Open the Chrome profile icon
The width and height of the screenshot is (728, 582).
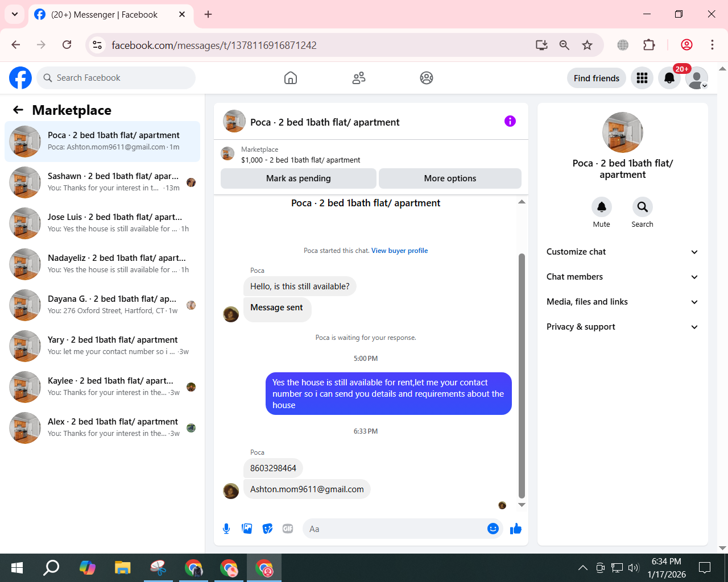(x=686, y=45)
